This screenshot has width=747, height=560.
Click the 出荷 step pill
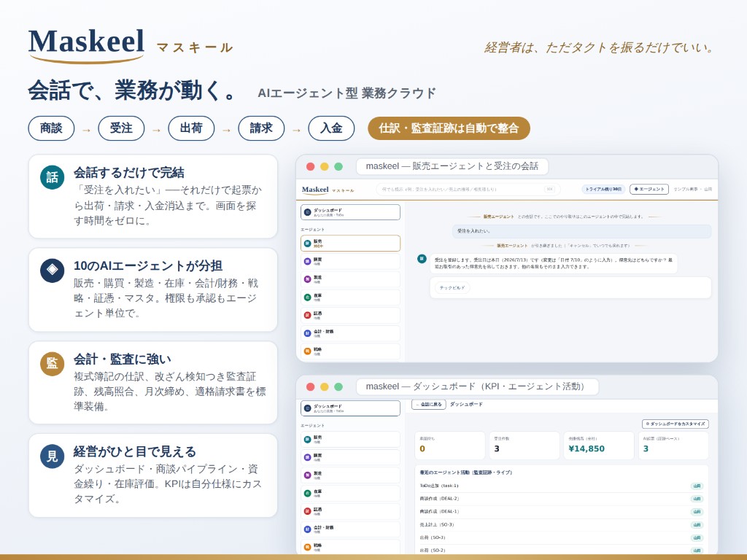192,128
